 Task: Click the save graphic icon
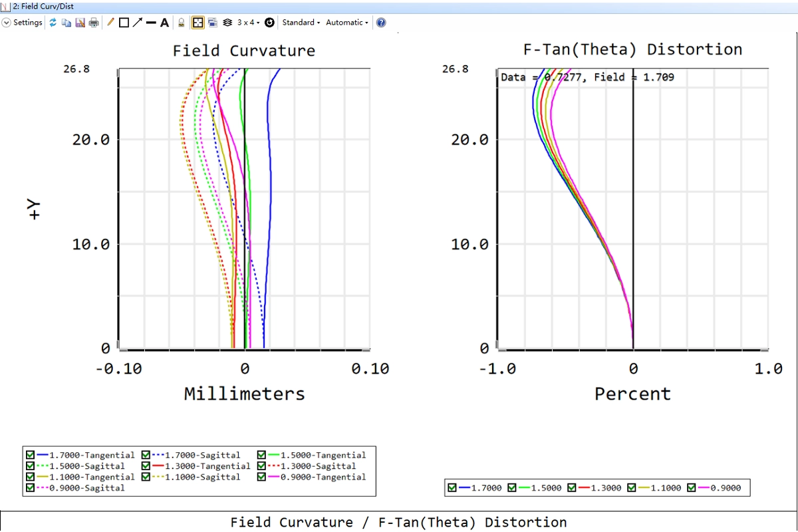pyautogui.click(x=80, y=23)
